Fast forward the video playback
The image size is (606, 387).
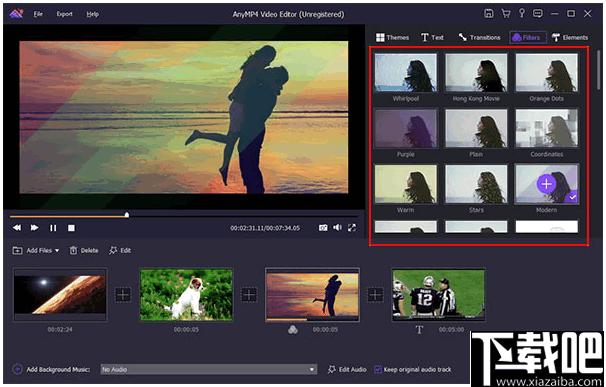pyautogui.click(x=34, y=228)
